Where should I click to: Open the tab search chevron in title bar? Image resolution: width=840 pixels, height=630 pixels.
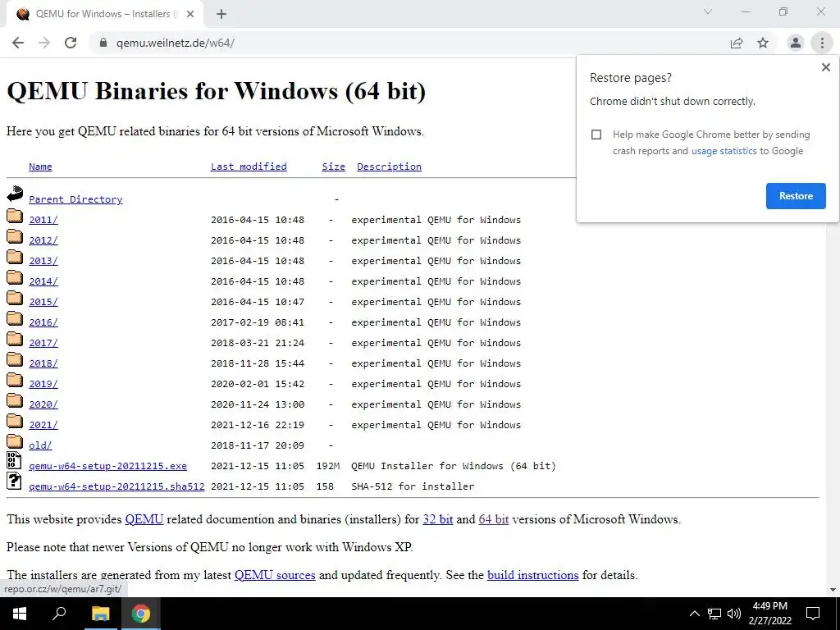pos(708,11)
